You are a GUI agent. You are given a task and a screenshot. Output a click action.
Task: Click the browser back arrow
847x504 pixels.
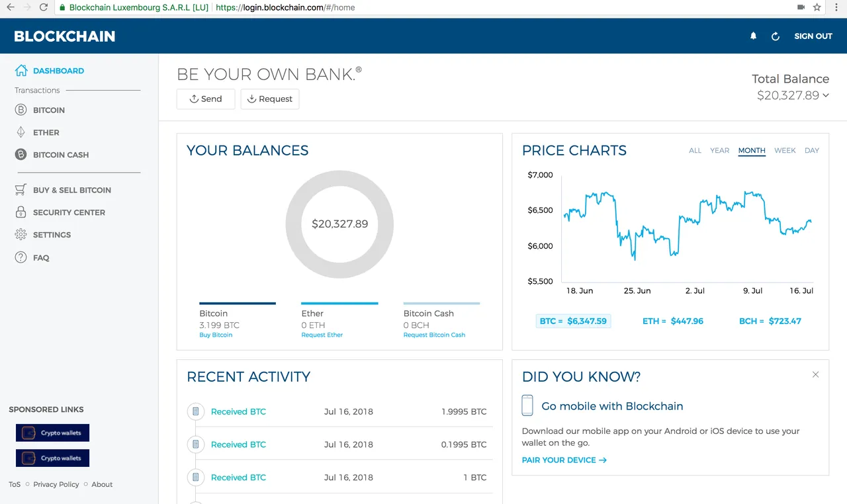point(10,7)
